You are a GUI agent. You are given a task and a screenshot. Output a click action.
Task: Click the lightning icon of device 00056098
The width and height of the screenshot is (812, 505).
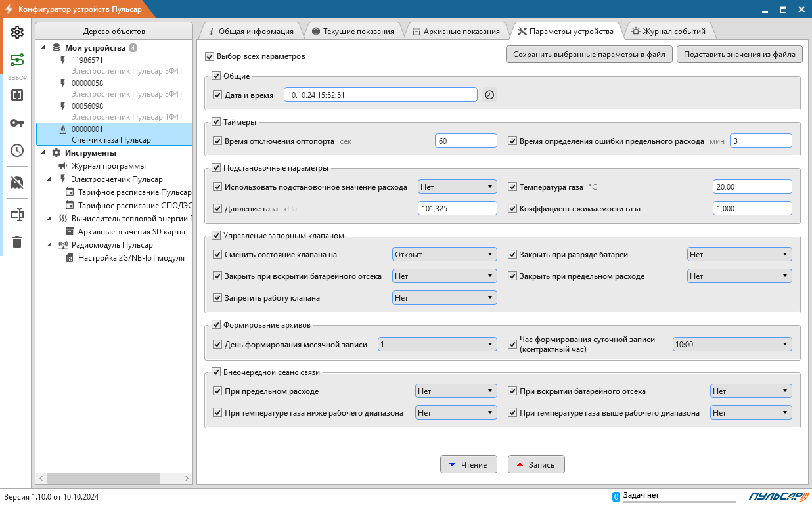click(63, 106)
